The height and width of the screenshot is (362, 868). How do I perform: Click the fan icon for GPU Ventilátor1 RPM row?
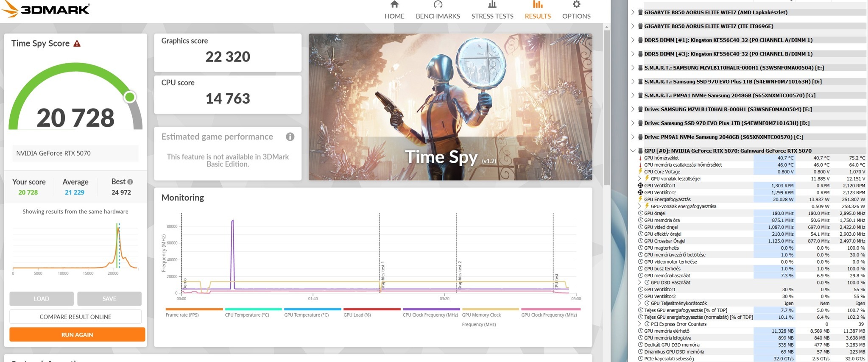pyautogui.click(x=640, y=186)
